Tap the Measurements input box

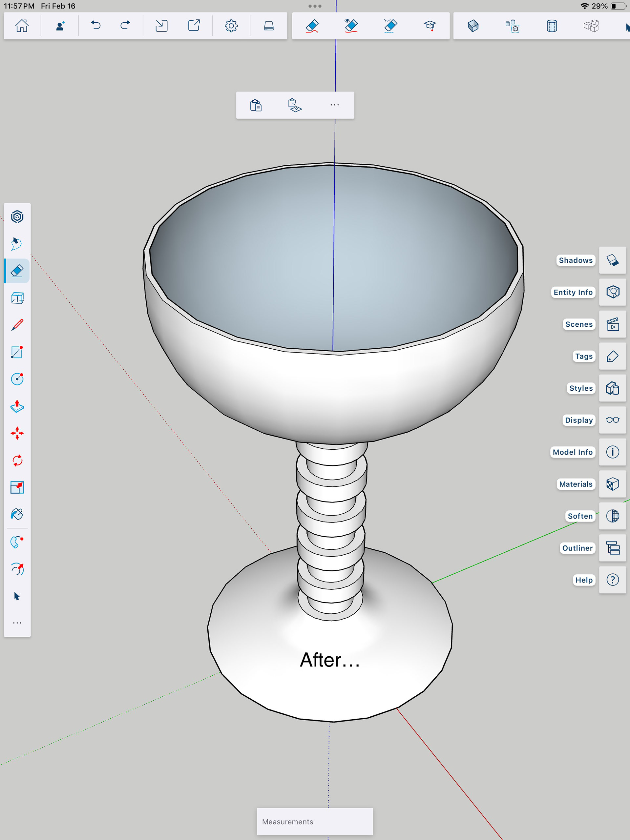click(315, 821)
